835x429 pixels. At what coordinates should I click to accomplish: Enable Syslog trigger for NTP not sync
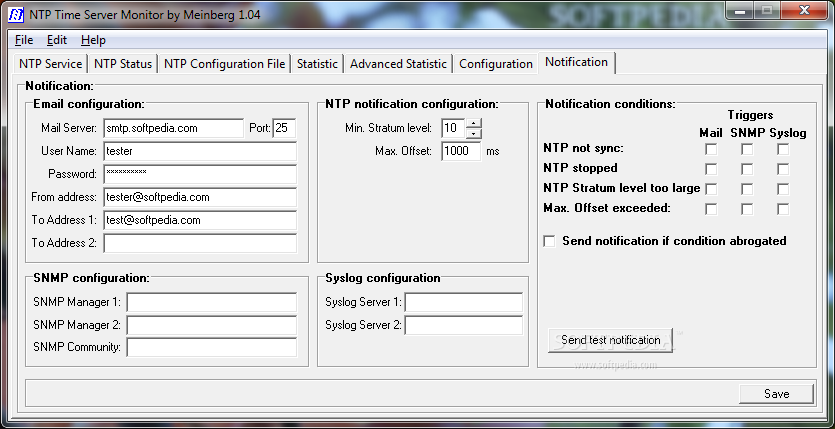click(x=783, y=150)
